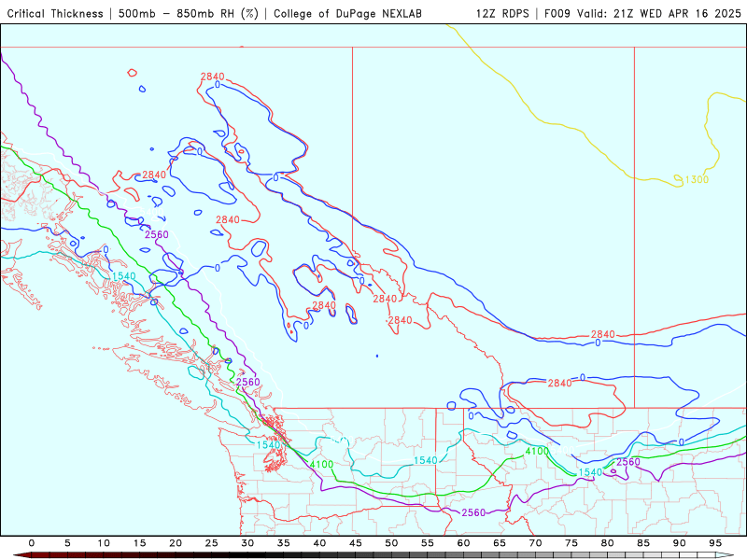The image size is (747, 560).
Task: Click the 'Critical Thickness' title text
Action: point(55,13)
